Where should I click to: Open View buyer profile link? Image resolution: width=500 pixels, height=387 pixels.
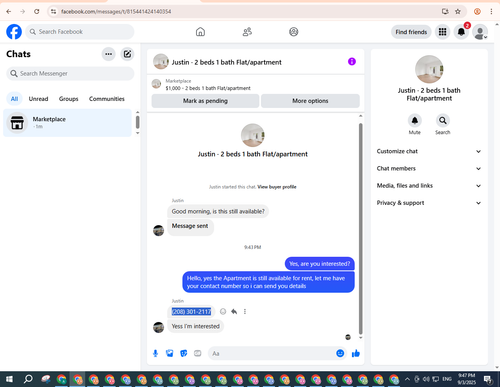pos(277,187)
